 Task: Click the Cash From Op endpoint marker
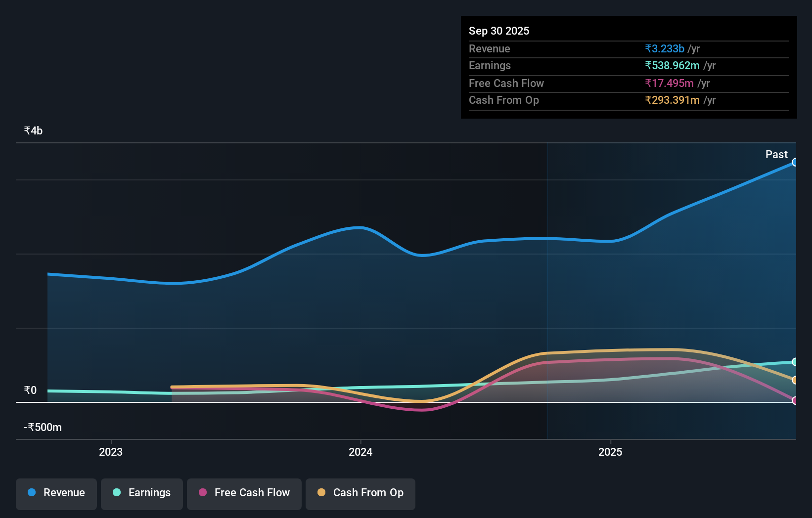(x=795, y=381)
